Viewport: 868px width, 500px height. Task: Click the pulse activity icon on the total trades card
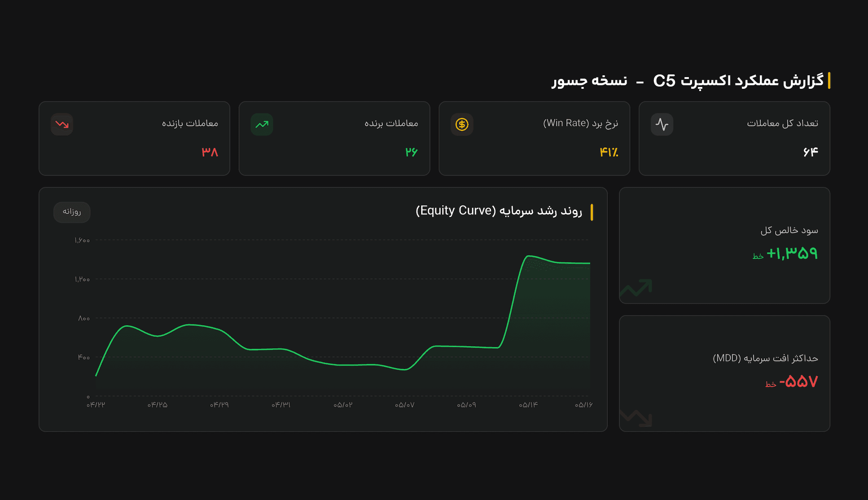coord(662,124)
